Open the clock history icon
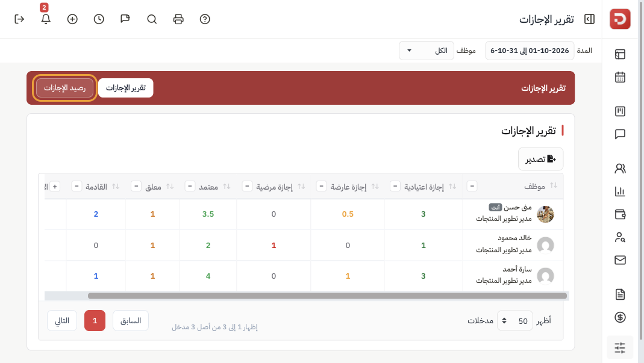Screen dimensions: 644x363 [99, 19]
